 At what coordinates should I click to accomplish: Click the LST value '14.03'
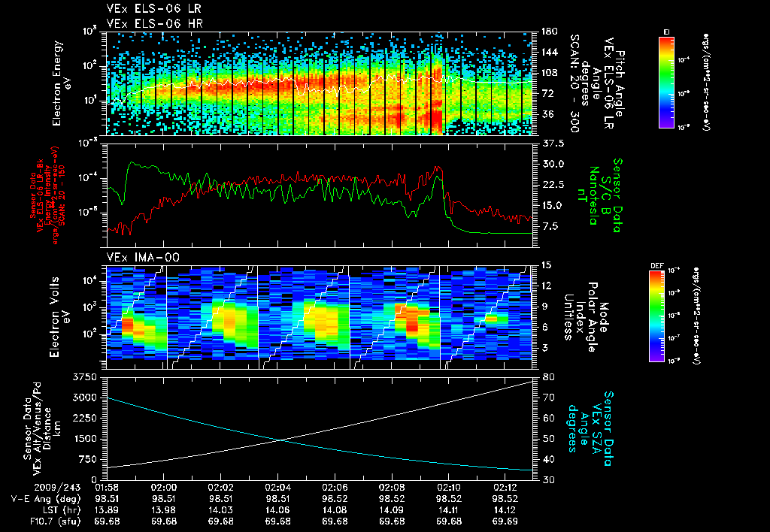(x=221, y=510)
